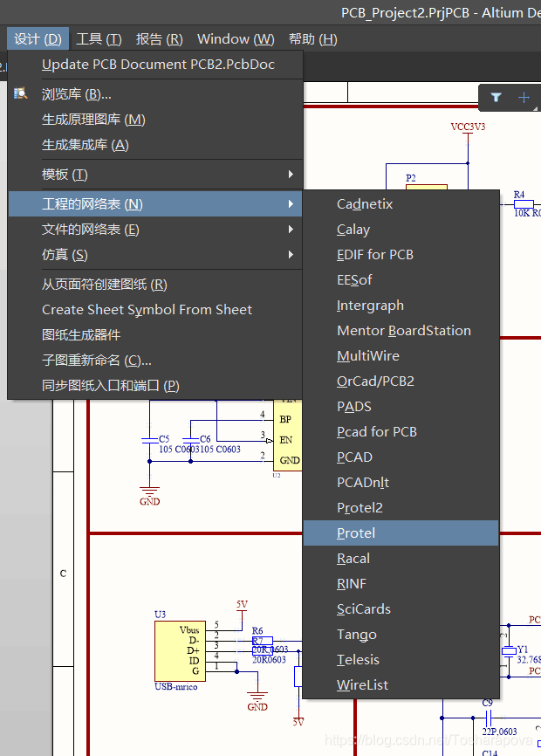
Task: Open the 帮助 (H) menu
Action: 312,39
